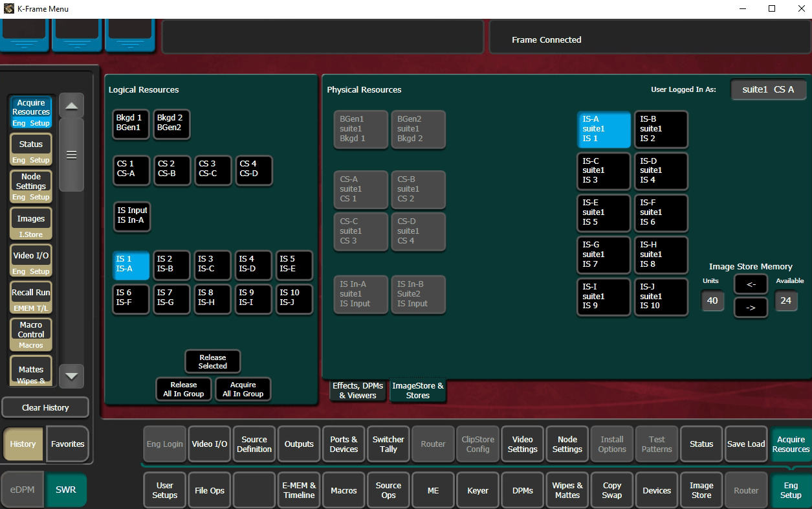Select physical resource IS-D suite1
Image resolution: width=812 pixels, height=509 pixels.
click(661, 171)
